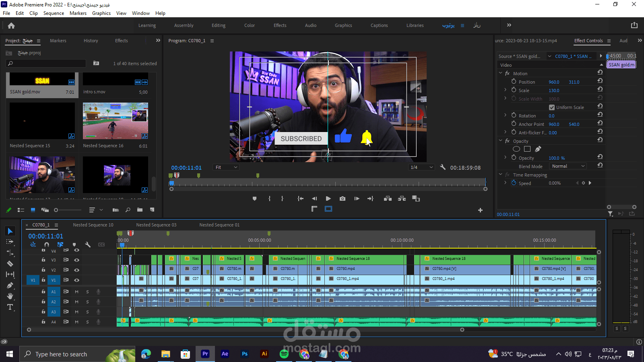The width and height of the screenshot is (644, 362).
Task: Collapse the Opacity effect section
Action: (501, 141)
